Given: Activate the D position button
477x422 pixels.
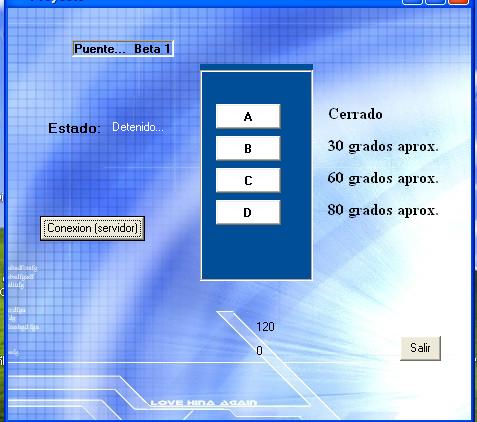Looking at the screenshot, I should click(248, 212).
